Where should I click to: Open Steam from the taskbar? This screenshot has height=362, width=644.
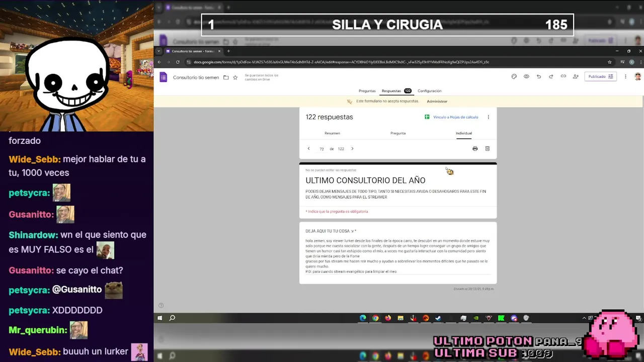coord(438,318)
